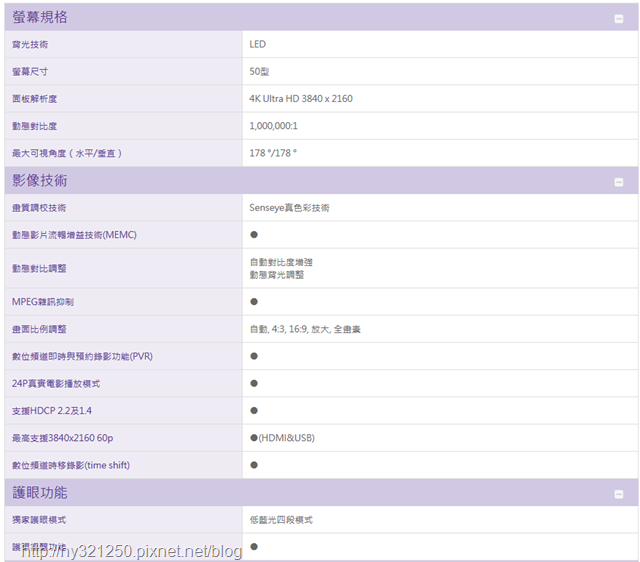Select the MPEG雜訊抑制 row label
Screen dimensions: 640x562
click(x=43, y=302)
